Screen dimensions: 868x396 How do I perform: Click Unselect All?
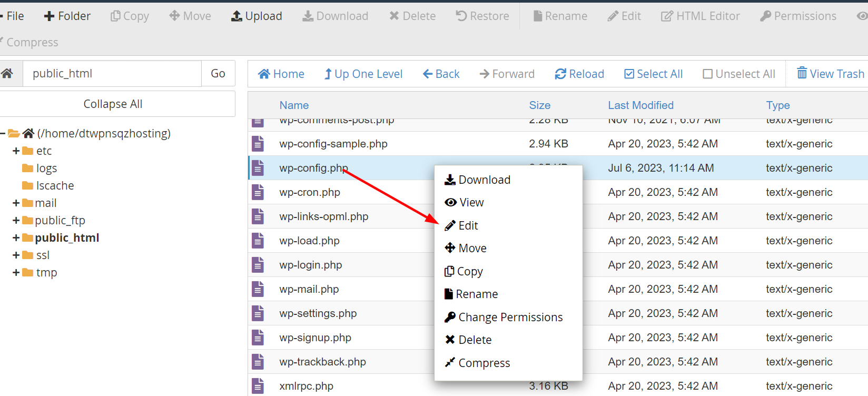click(x=739, y=74)
